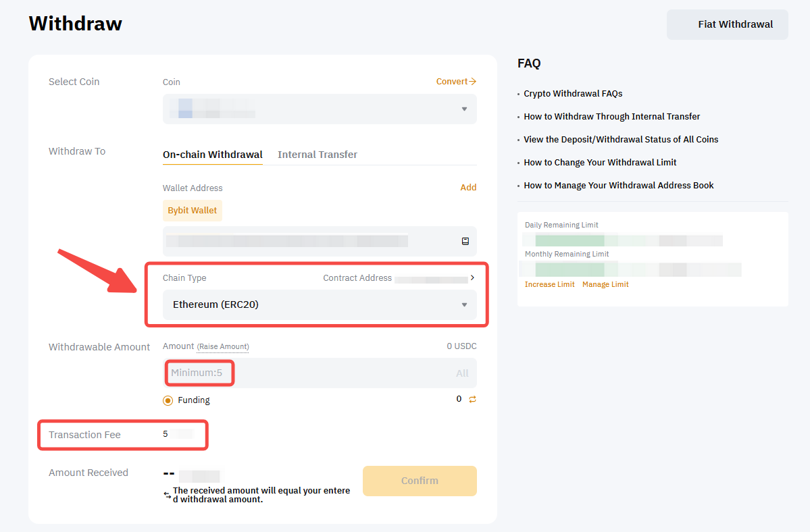Click the swap icon next to Funding balance
Viewport: 810px width, 532px height.
click(472, 399)
